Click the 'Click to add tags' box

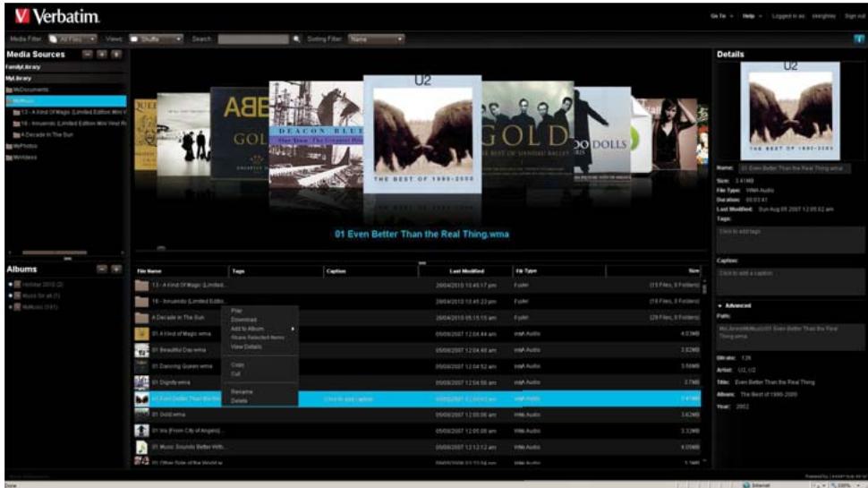790,239
